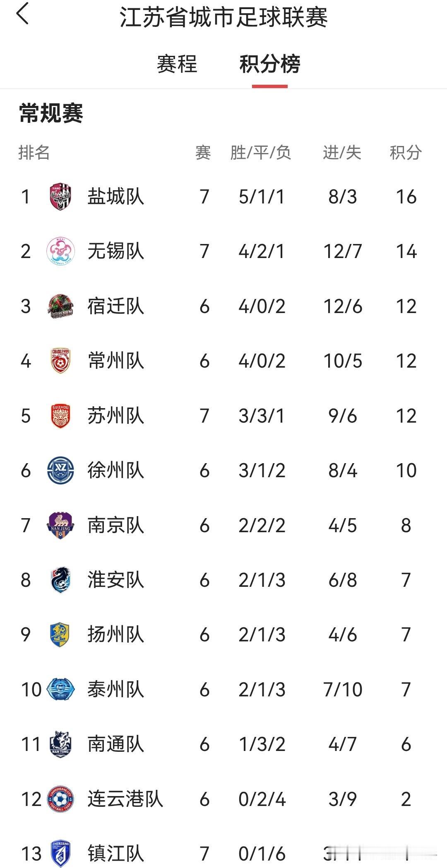Image resolution: width=447 pixels, height=868 pixels.
Task: Open the Nanjing purple team badge
Action: point(60,525)
